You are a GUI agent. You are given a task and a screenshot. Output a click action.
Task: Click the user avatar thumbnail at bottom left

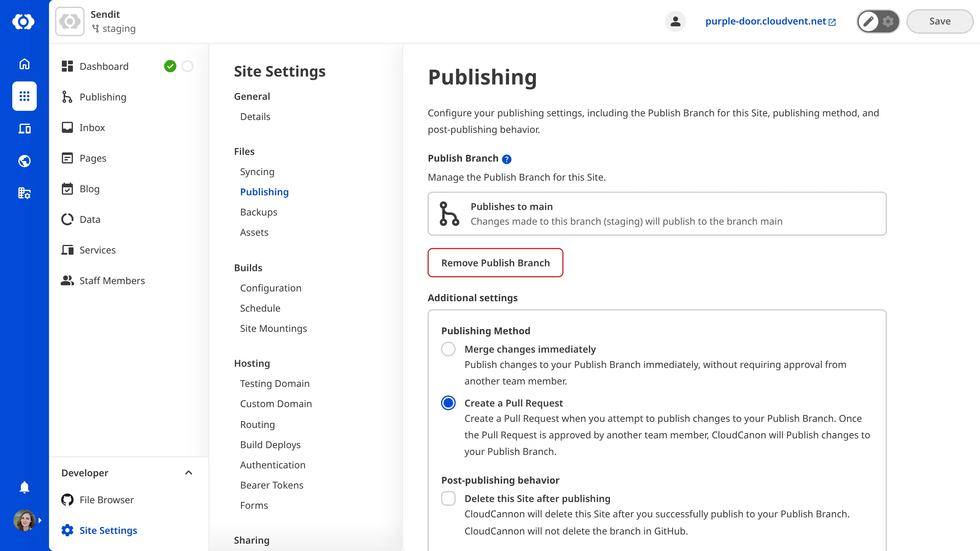coord(24,520)
